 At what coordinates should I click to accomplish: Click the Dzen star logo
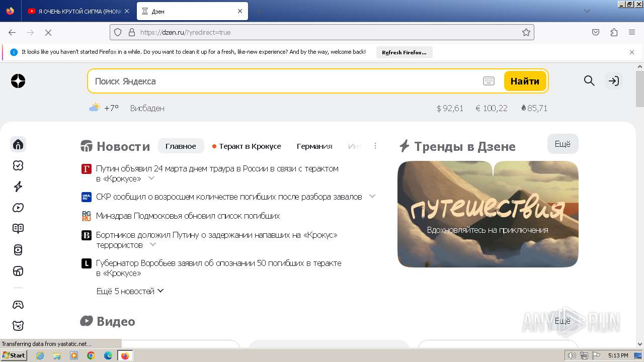coord(18,81)
